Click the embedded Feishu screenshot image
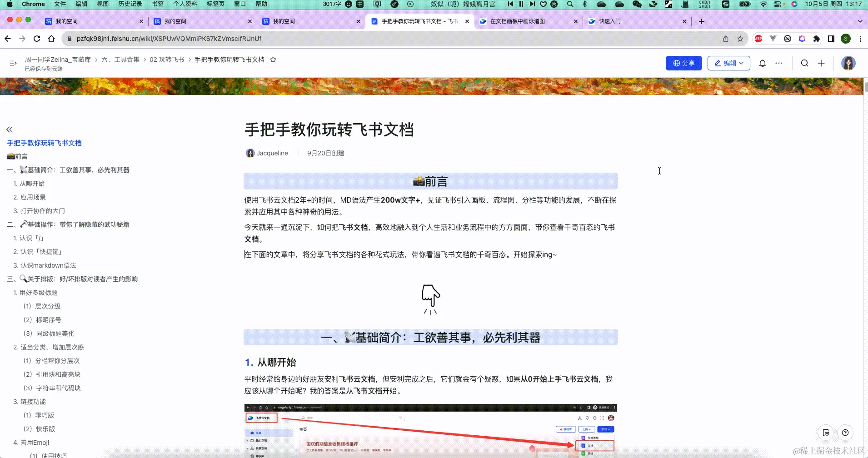Image resolution: width=868 pixels, height=458 pixels. pos(431,431)
